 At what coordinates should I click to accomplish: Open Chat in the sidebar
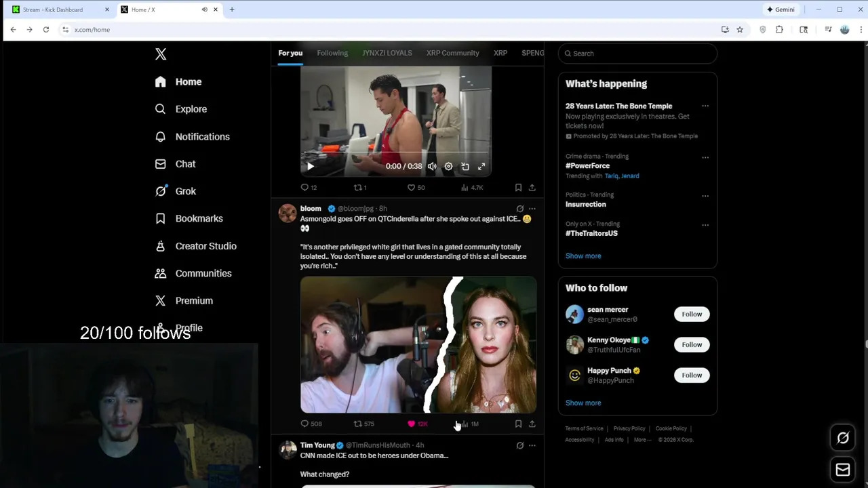coord(175,164)
